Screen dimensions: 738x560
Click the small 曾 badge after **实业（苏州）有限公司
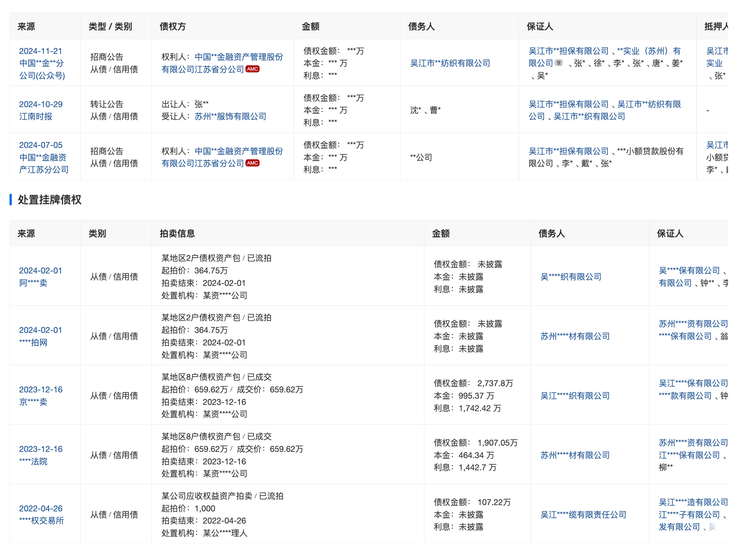[558, 63]
